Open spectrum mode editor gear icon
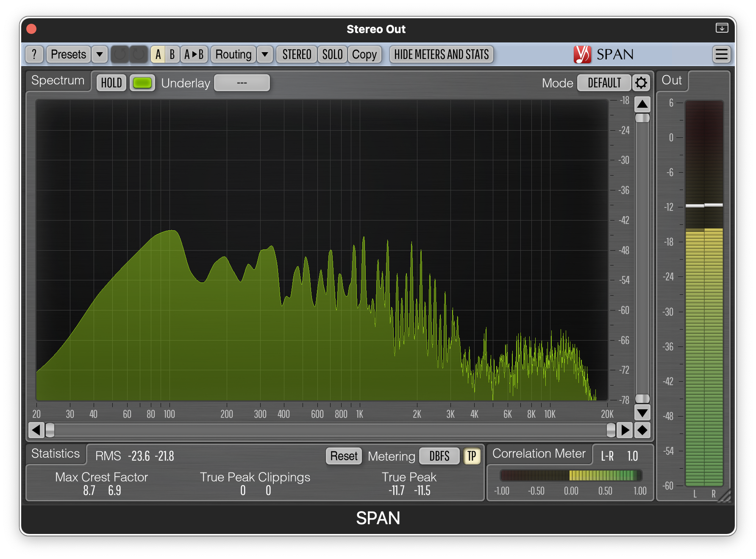Image resolution: width=756 pixels, height=559 pixels. click(641, 83)
